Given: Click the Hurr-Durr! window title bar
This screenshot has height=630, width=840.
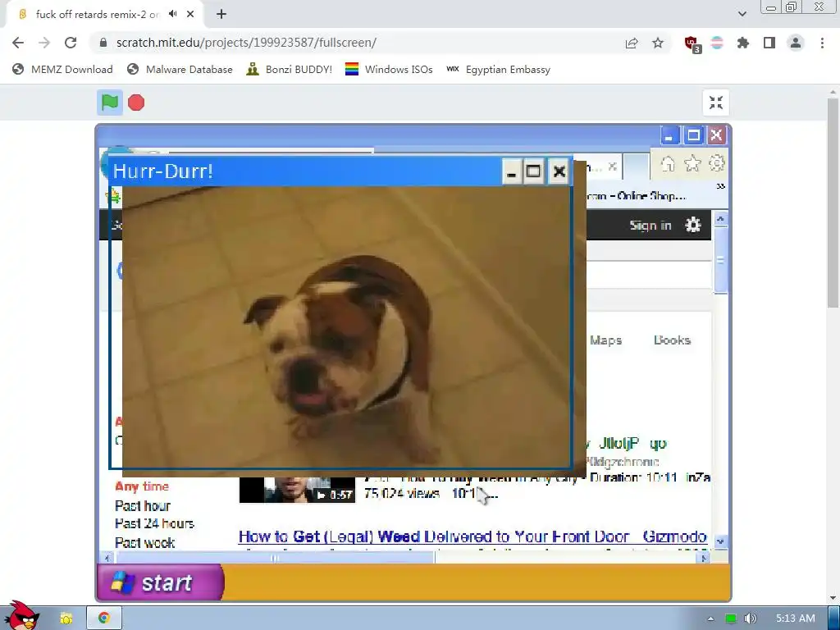Looking at the screenshot, I should click(x=305, y=171).
